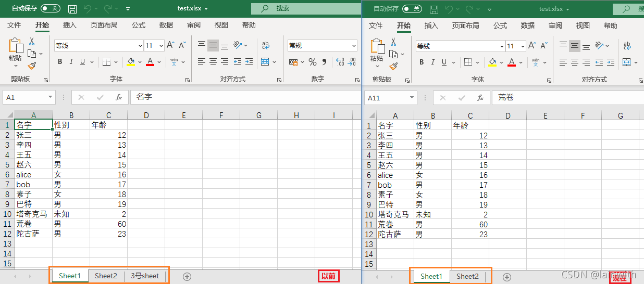Screen dimensions: 644x284
Task: Toggle Italic in right window ribbon
Action: 433,62
